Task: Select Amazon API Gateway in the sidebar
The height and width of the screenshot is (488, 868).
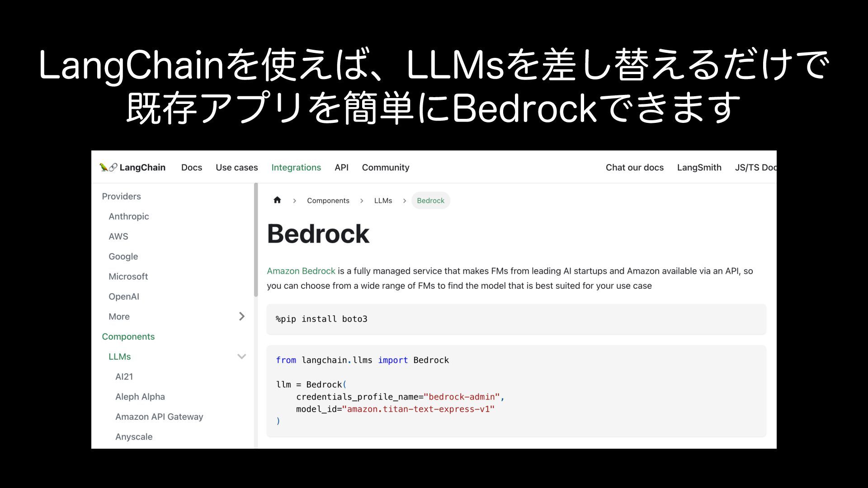Action: [x=159, y=417]
